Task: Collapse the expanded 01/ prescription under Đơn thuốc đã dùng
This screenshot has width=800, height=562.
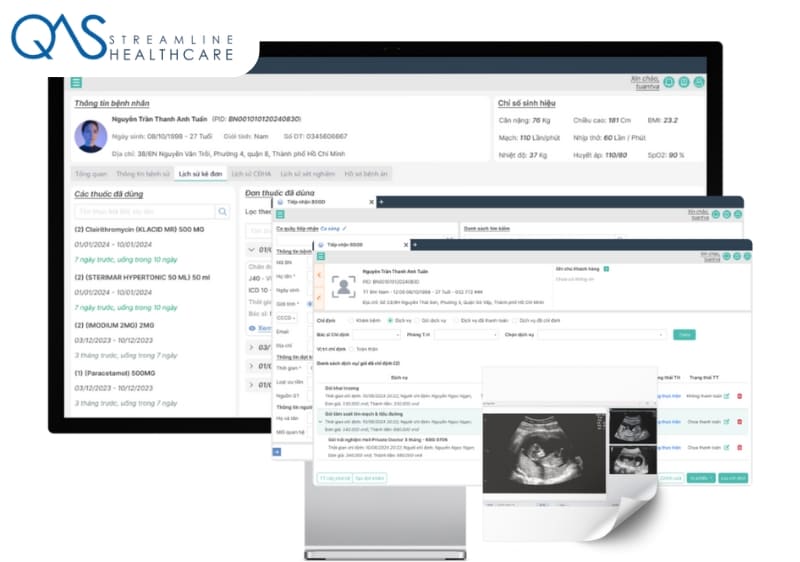Action: point(252,250)
